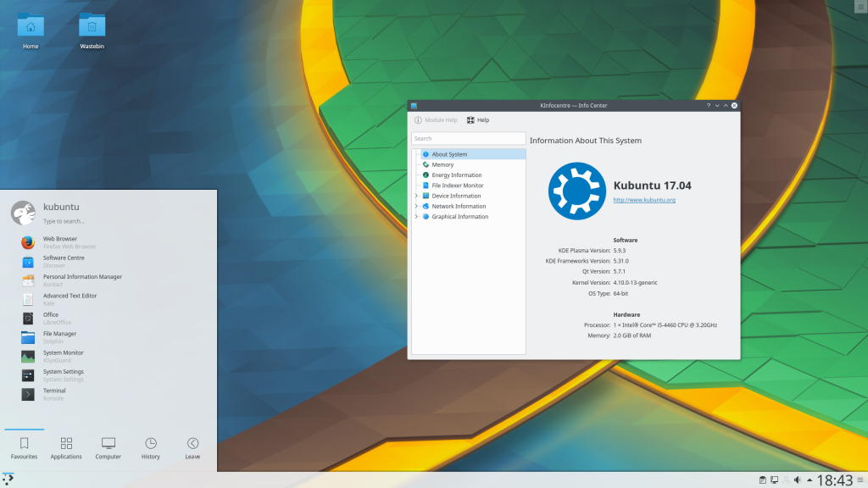Click the Info Center search field
Viewport: 868px width, 488px height.
point(468,138)
